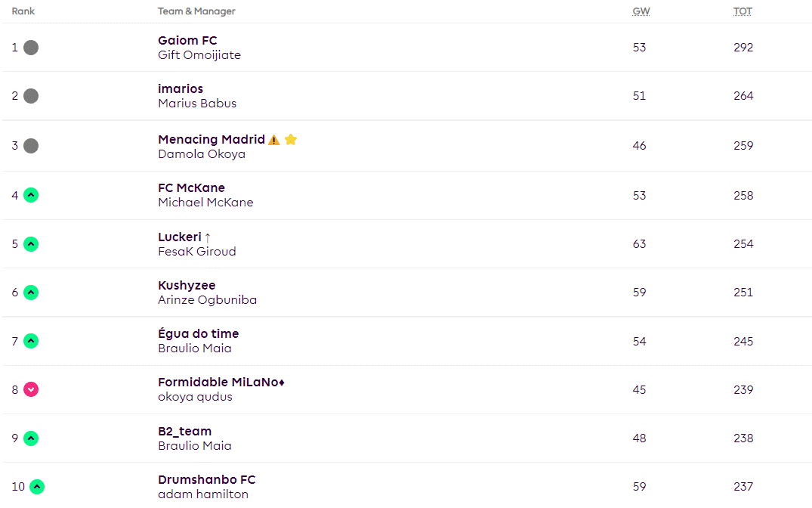This screenshot has height=508, width=812.
Task: Click the warning icon next to Menacing Madrid
Action: pos(274,140)
